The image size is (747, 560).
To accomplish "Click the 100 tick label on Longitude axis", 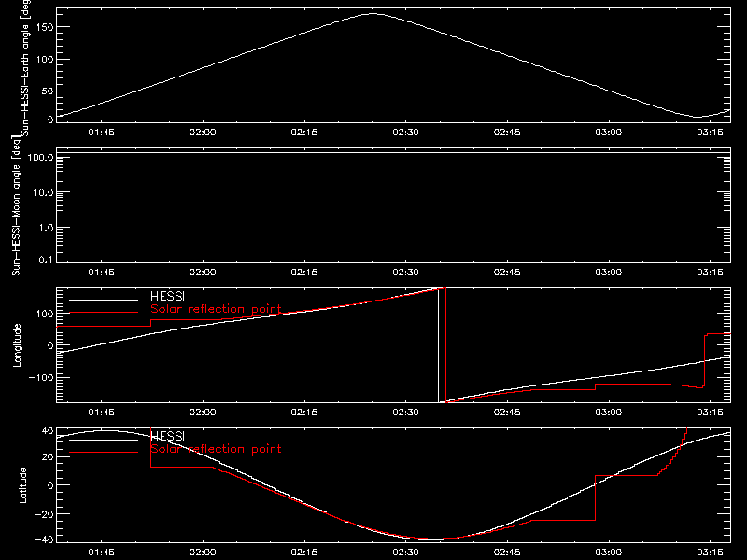I will pyautogui.click(x=44, y=314).
